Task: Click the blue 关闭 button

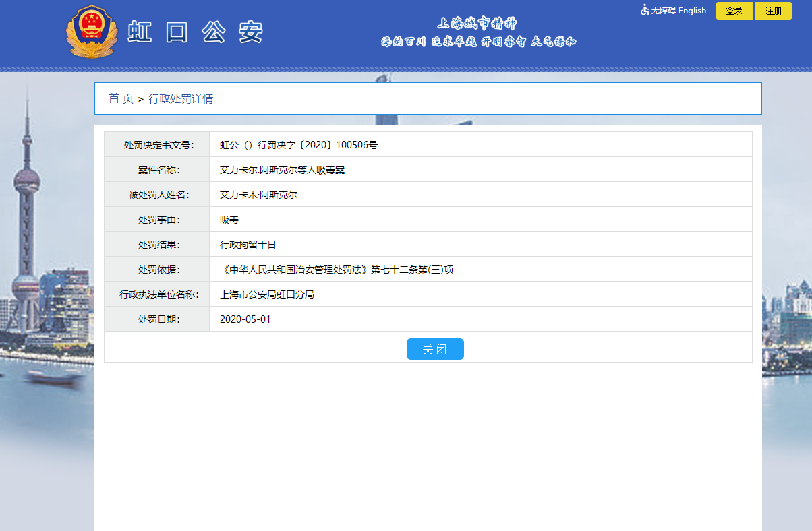Action: [435, 349]
